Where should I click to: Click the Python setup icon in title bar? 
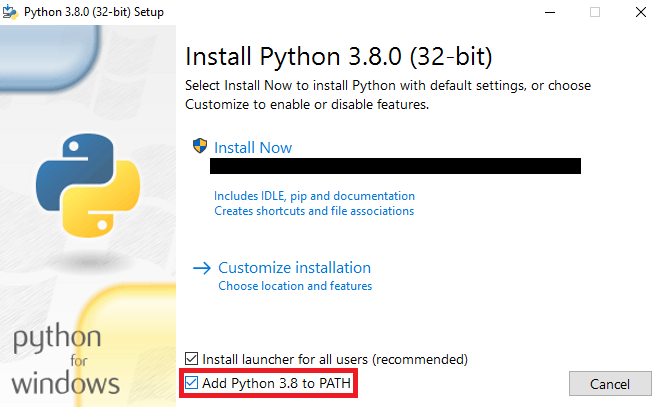[x=10, y=12]
